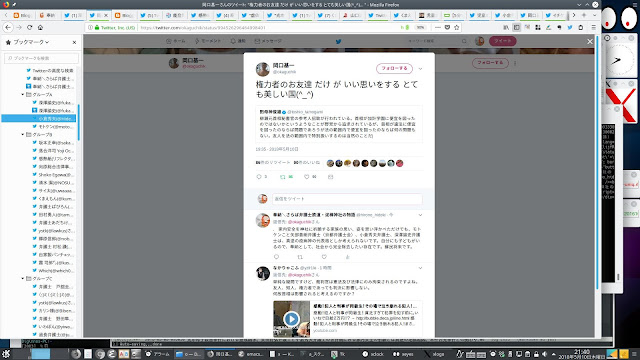Click the Twitter bird extension icon in toolbar
Viewport: 640px width, 360px height.
point(570,27)
